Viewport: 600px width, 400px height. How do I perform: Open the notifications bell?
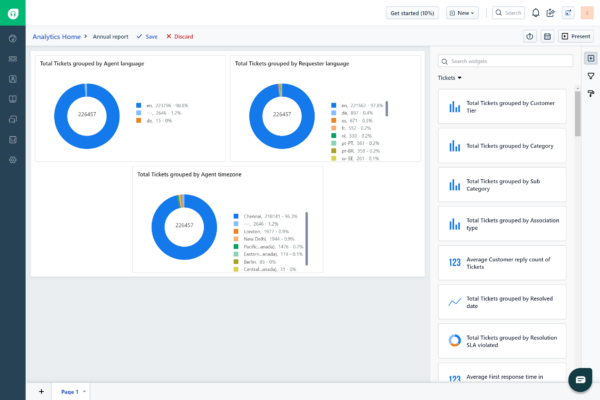tap(536, 13)
